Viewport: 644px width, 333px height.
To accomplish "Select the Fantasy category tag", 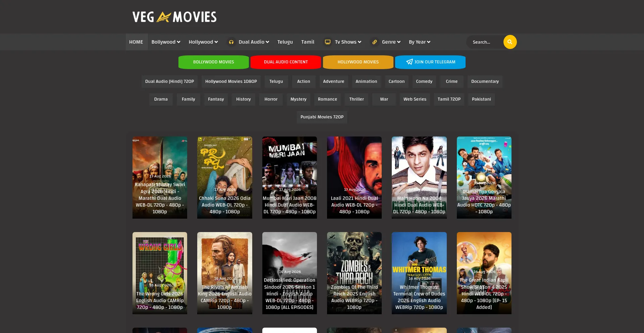I will pyautogui.click(x=216, y=99).
